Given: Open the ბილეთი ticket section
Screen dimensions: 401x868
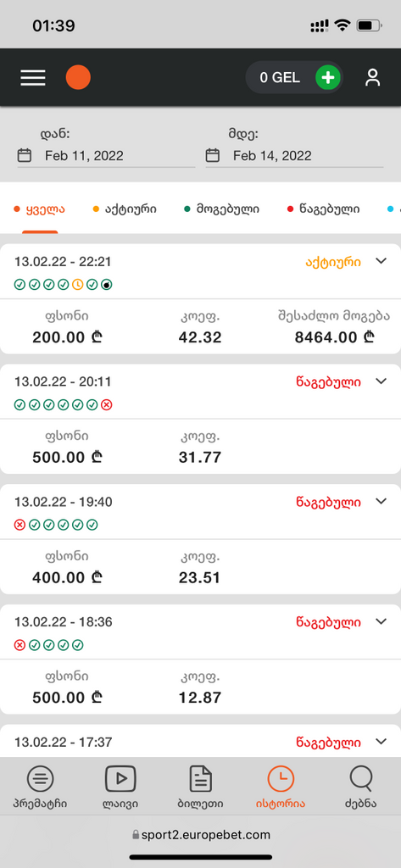Looking at the screenshot, I should click(200, 787).
